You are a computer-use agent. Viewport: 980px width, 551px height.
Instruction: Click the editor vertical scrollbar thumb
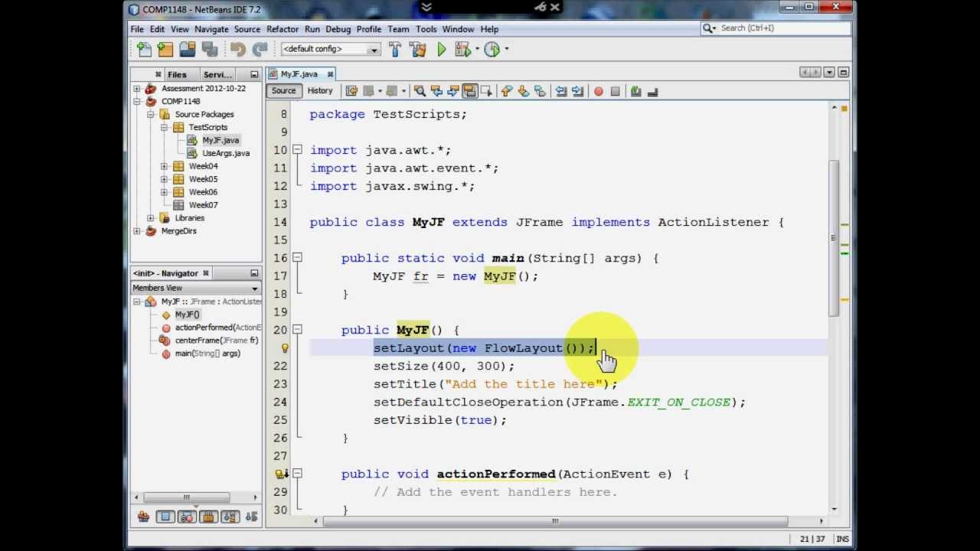click(x=834, y=237)
